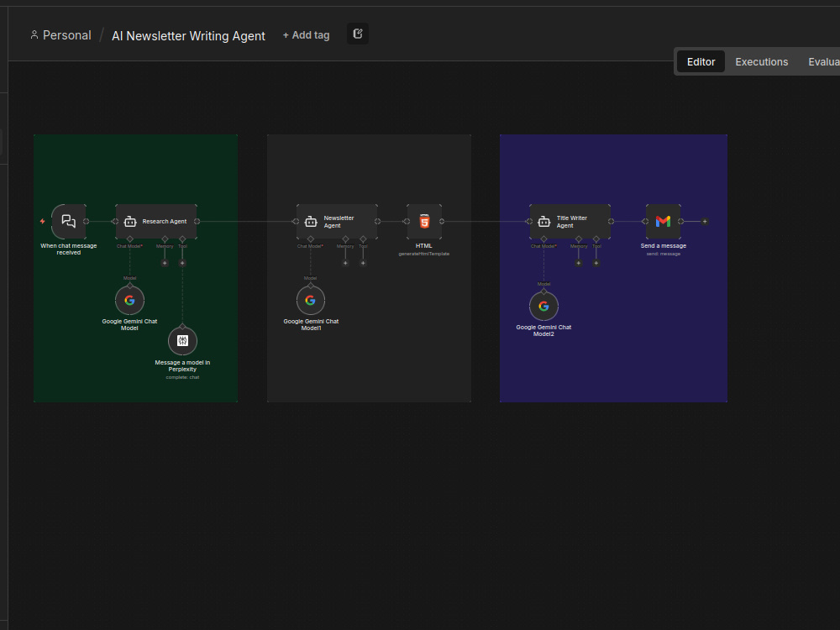Open the Google Gemini Chat Model node
Image resolution: width=840 pixels, height=630 pixels.
coord(129,300)
